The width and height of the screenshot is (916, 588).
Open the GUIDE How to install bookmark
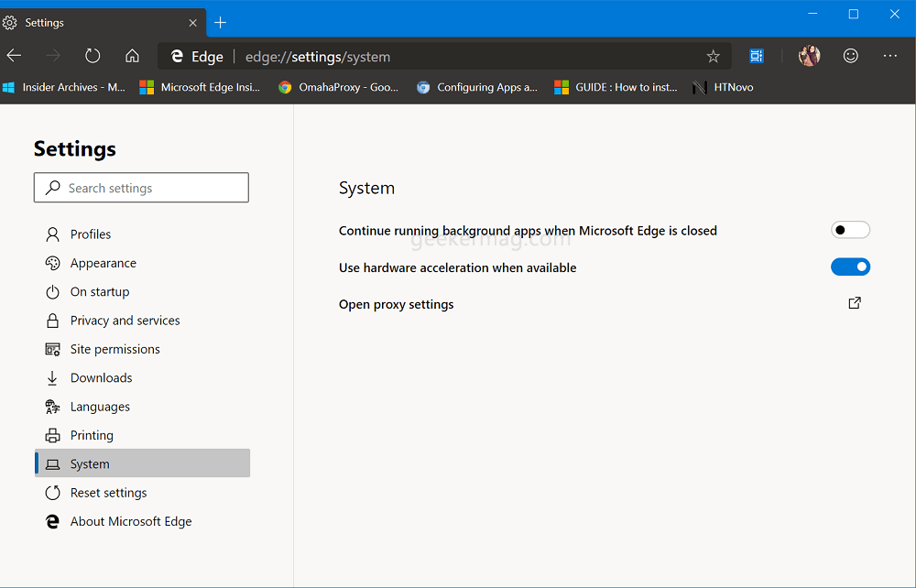616,88
